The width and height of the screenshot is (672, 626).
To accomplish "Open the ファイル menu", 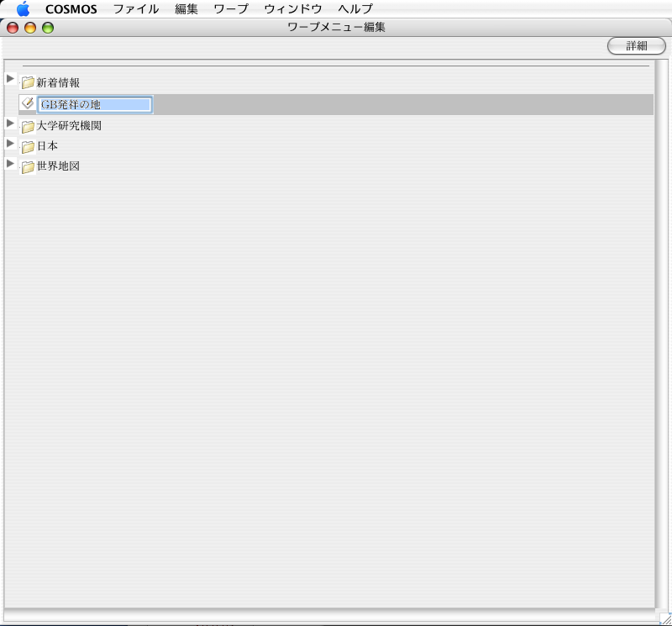I will click(136, 9).
